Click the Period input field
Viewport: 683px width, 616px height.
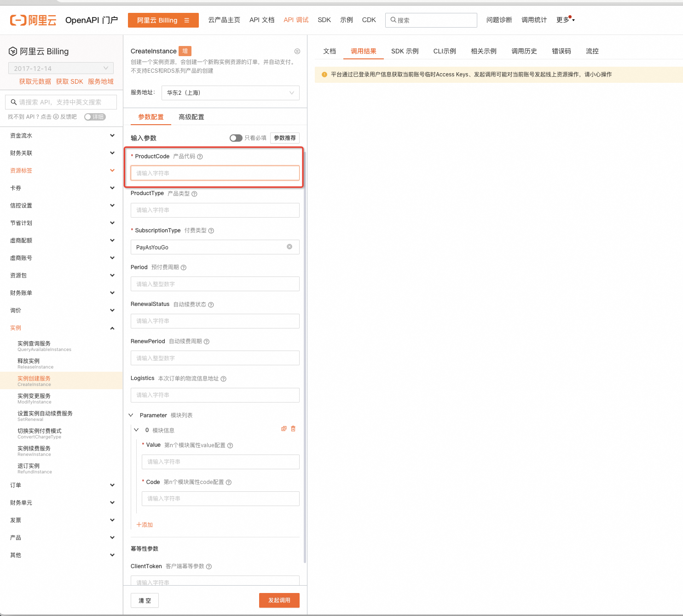click(x=215, y=284)
